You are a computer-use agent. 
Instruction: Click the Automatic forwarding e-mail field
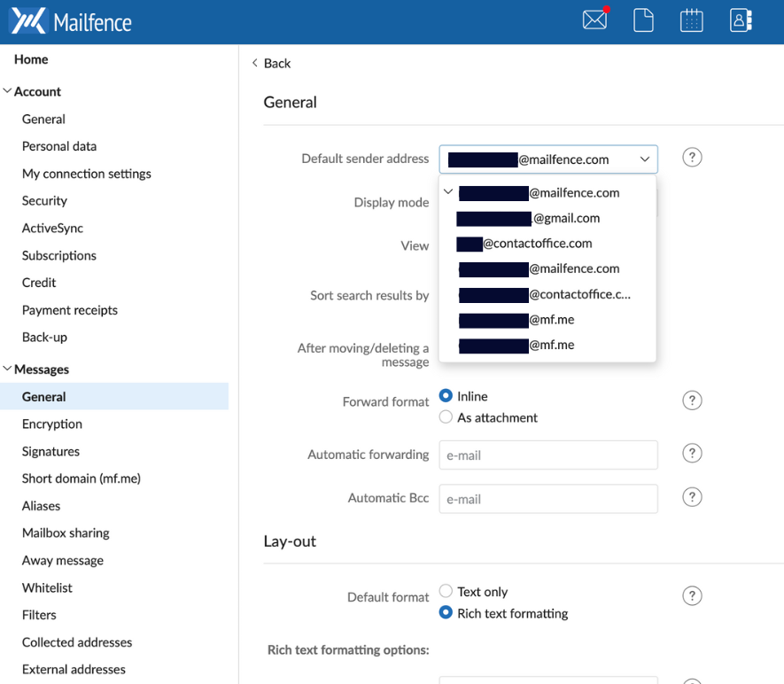(548, 455)
